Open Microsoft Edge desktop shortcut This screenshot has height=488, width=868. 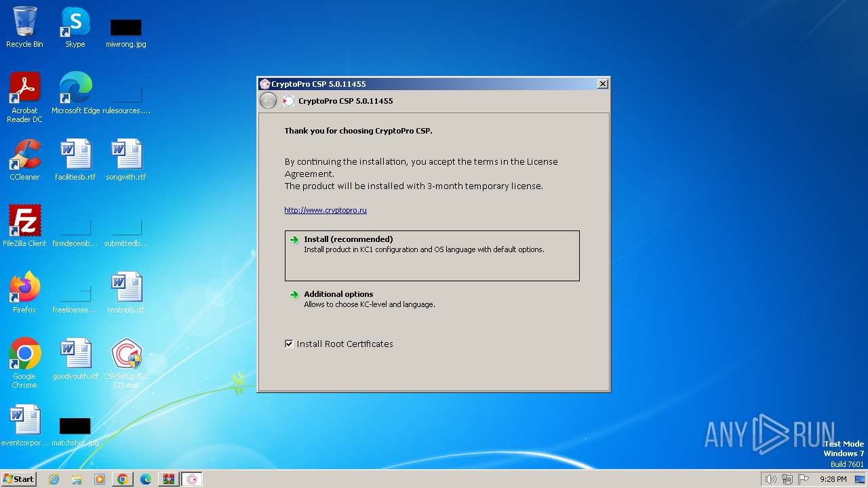(x=75, y=94)
